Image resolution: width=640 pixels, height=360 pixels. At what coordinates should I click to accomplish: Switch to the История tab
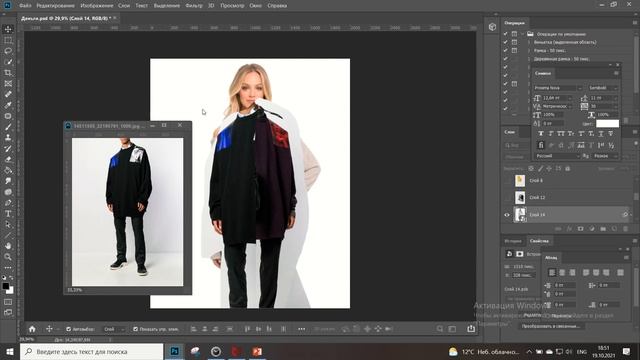pos(513,241)
